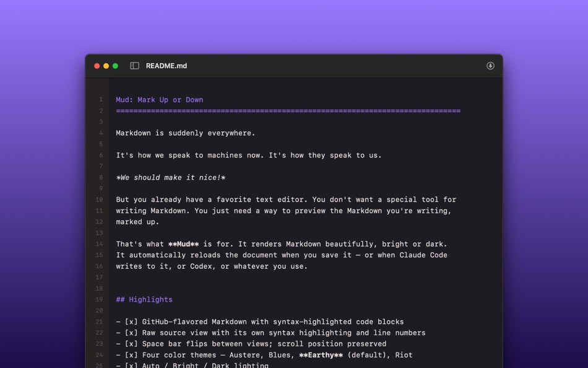Click the green zoom traffic light

tap(115, 65)
